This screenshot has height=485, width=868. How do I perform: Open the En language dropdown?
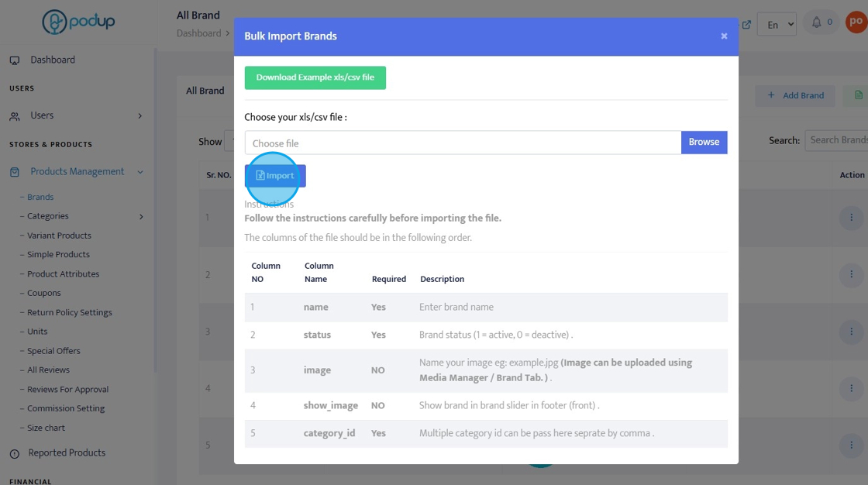tap(777, 24)
